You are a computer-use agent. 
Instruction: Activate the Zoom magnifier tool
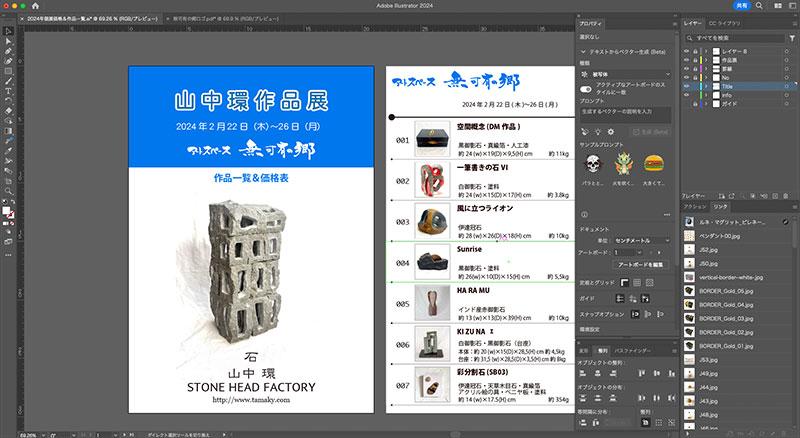8,190
